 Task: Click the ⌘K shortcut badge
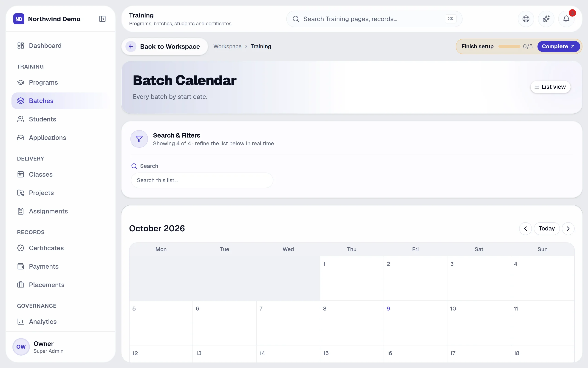click(x=450, y=19)
